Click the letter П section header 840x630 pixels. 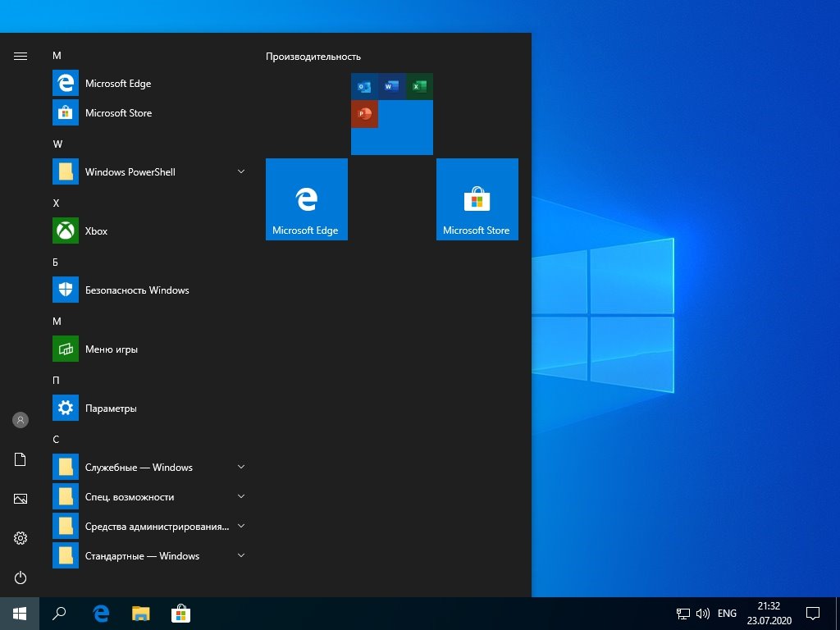coord(57,381)
